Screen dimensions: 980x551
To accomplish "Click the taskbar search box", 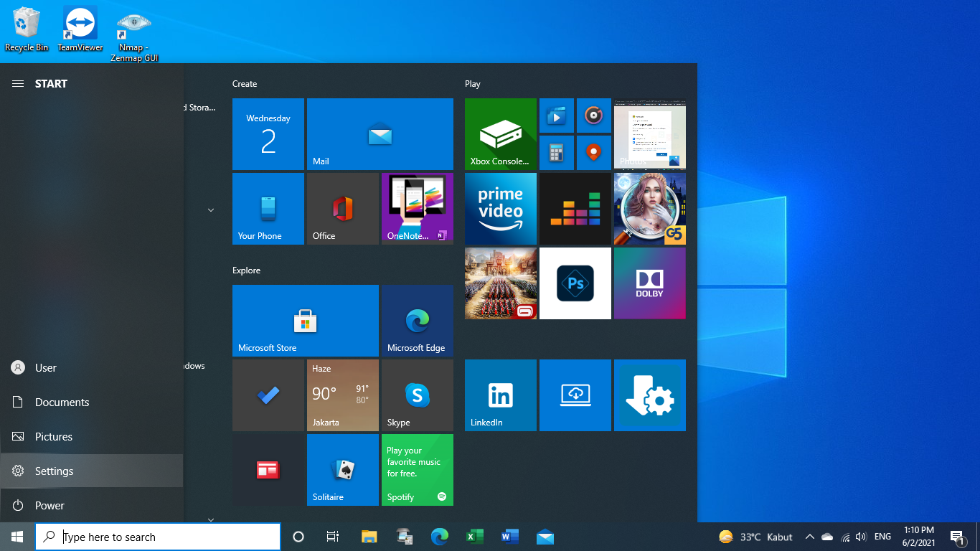I will pyautogui.click(x=158, y=536).
